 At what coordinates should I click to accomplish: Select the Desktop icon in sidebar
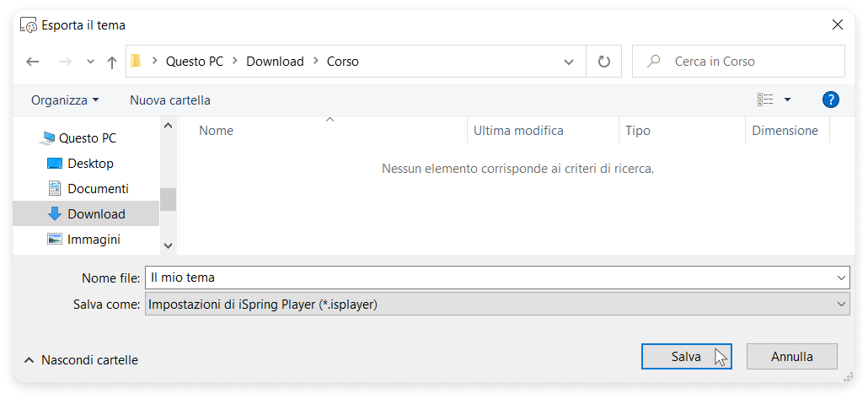coord(55,164)
